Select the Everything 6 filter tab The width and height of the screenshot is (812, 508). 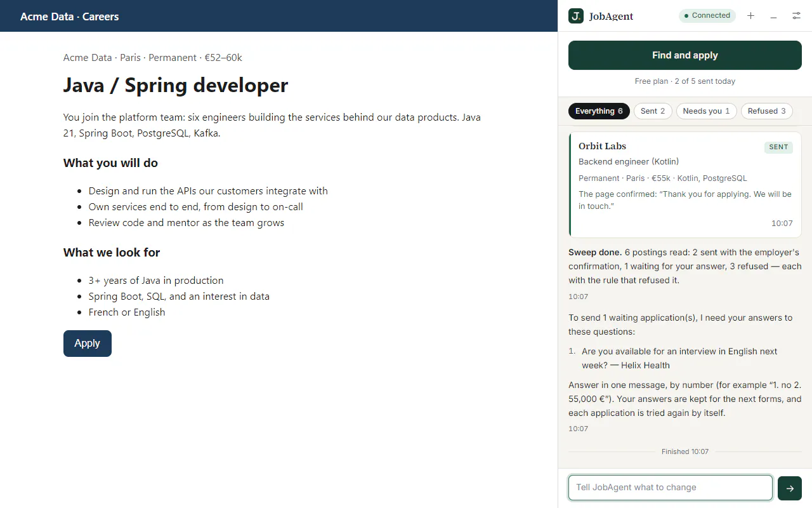[599, 111]
